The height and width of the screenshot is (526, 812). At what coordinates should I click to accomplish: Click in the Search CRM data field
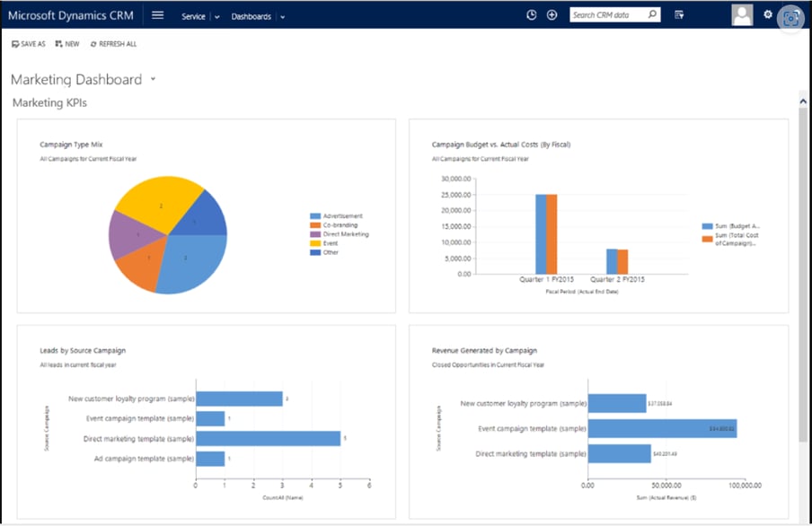(x=608, y=15)
